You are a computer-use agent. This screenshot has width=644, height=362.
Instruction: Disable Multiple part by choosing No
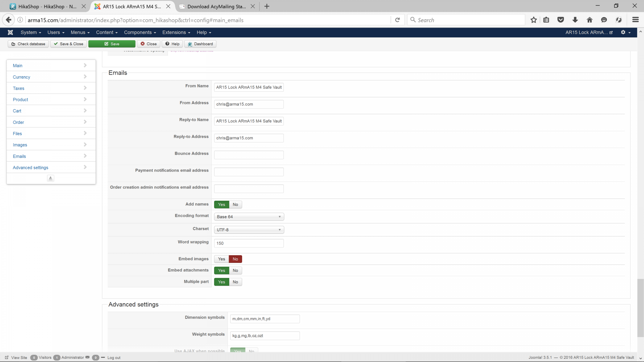coord(235,282)
